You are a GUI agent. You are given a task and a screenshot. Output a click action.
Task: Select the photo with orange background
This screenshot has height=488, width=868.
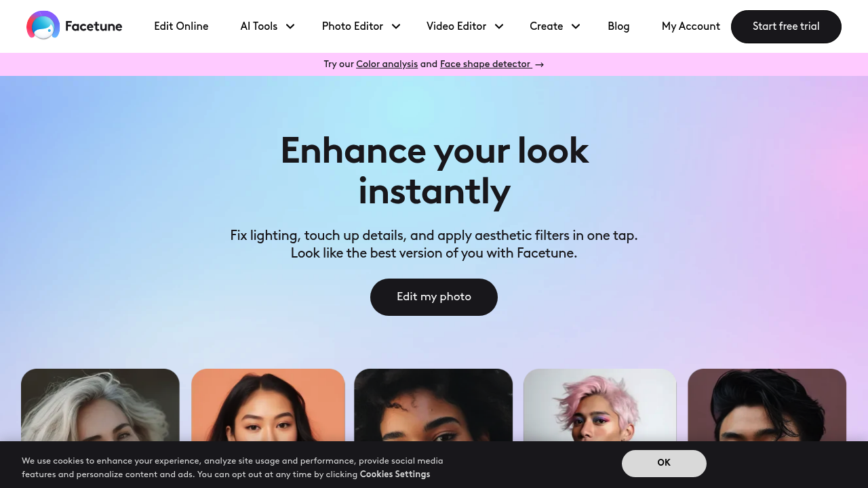pyautogui.click(x=268, y=405)
